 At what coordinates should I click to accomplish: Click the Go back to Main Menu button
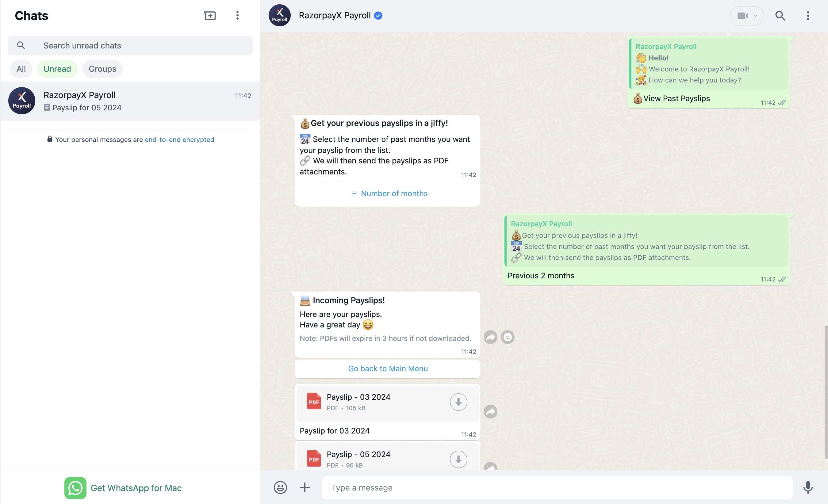(x=387, y=368)
